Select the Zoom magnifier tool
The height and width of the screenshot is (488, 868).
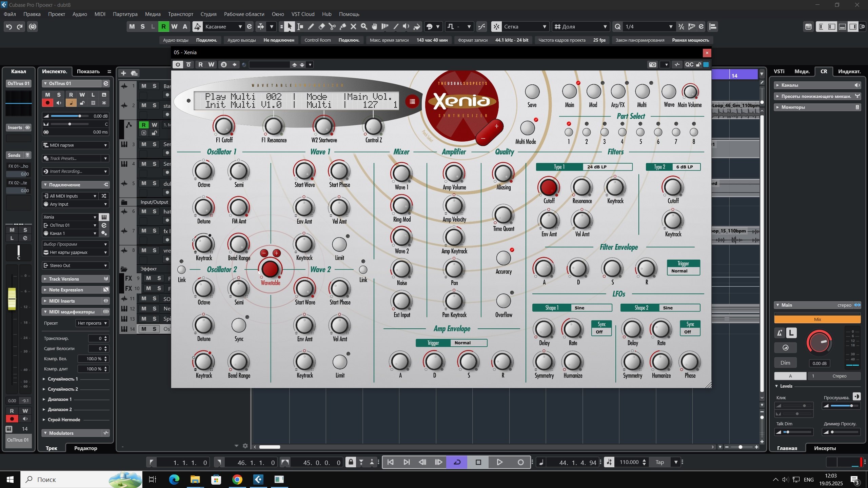pyautogui.click(x=364, y=26)
